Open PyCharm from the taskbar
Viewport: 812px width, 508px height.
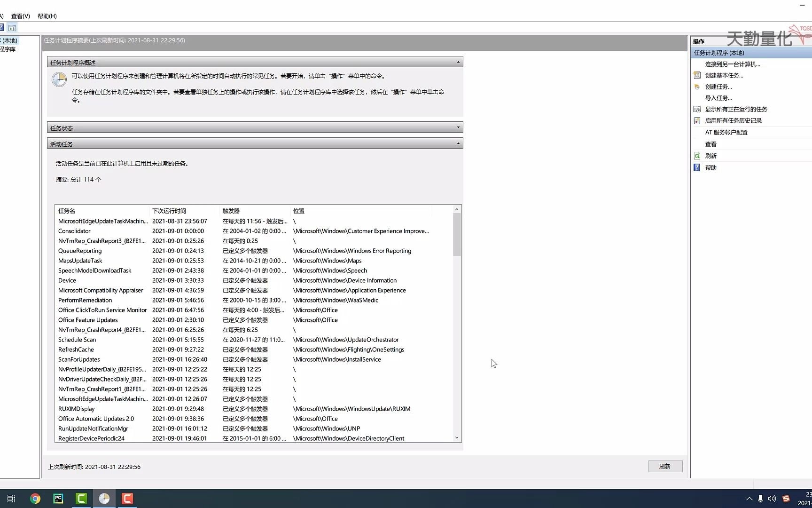tap(58, 499)
